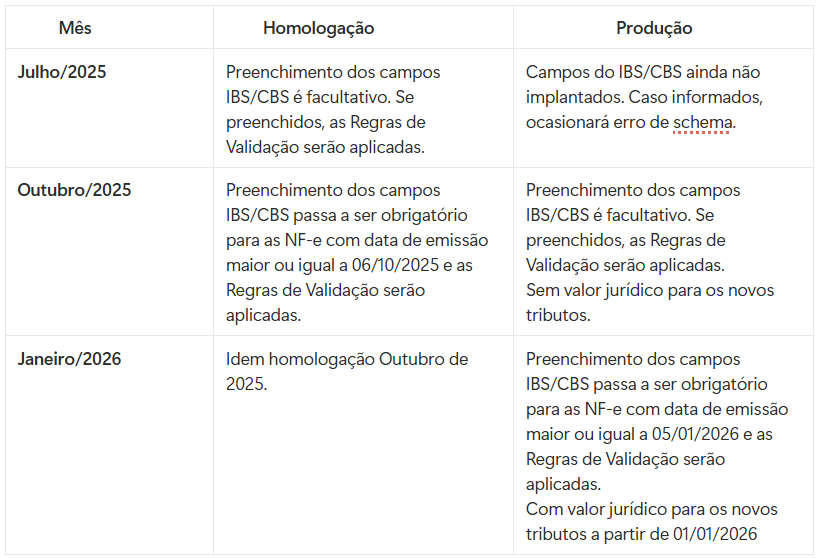This screenshot has width=818, height=558.
Task: Select the "Julho/2025" row label
Action: [x=62, y=72]
